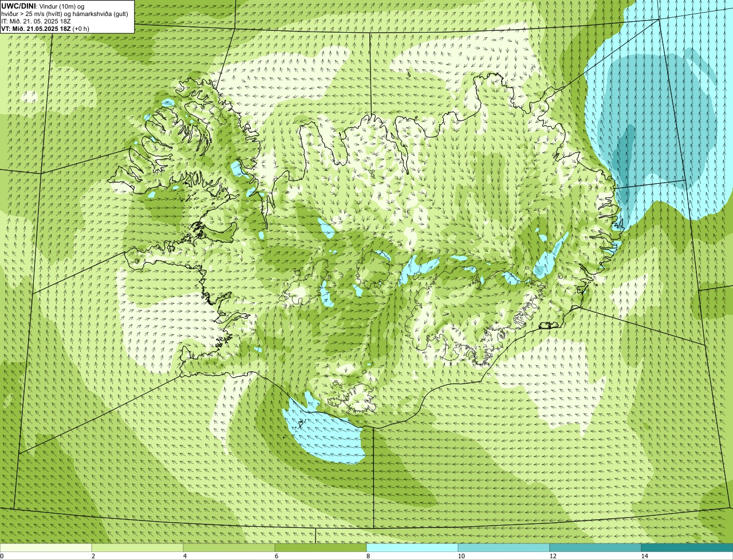Click the bright cyan 8–10 legend segment
Screen dimensions: 733x560
tap(412, 547)
